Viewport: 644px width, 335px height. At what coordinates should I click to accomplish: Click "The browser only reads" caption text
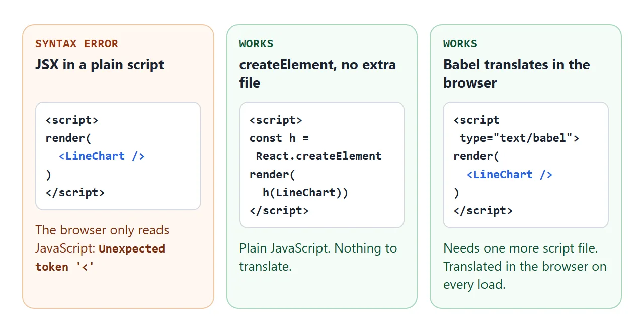coord(102,230)
